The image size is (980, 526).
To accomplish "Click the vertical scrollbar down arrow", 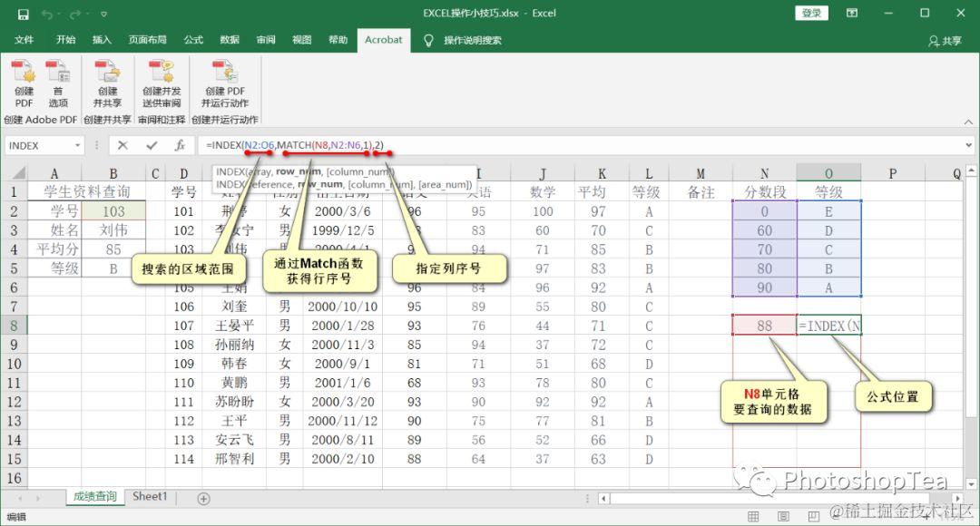I will pyautogui.click(x=971, y=484).
